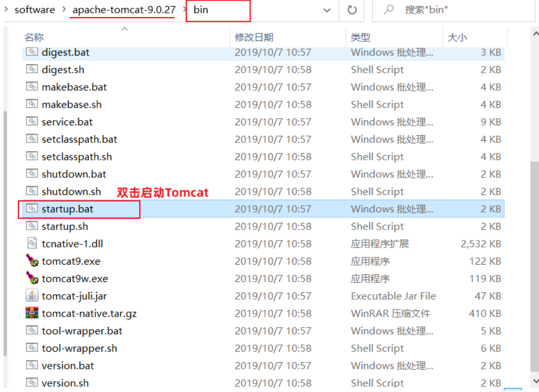Open address bar history dropdown
This screenshot has height=392, width=539.
point(327,10)
